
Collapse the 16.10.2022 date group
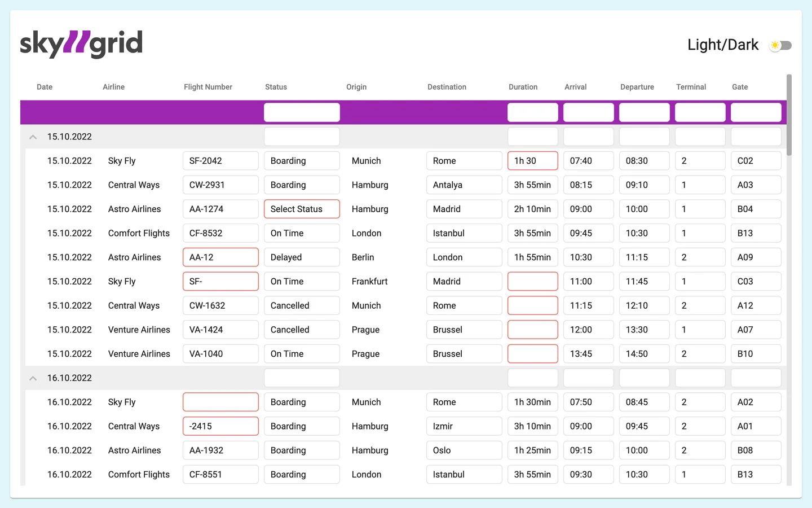tap(33, 378)
